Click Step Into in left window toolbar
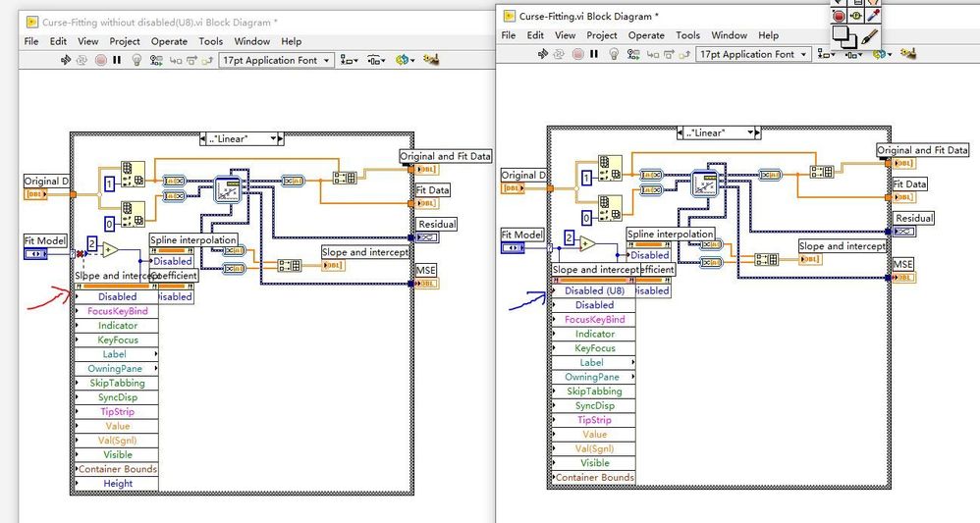980x523 pixels. (x=176, y=60)
